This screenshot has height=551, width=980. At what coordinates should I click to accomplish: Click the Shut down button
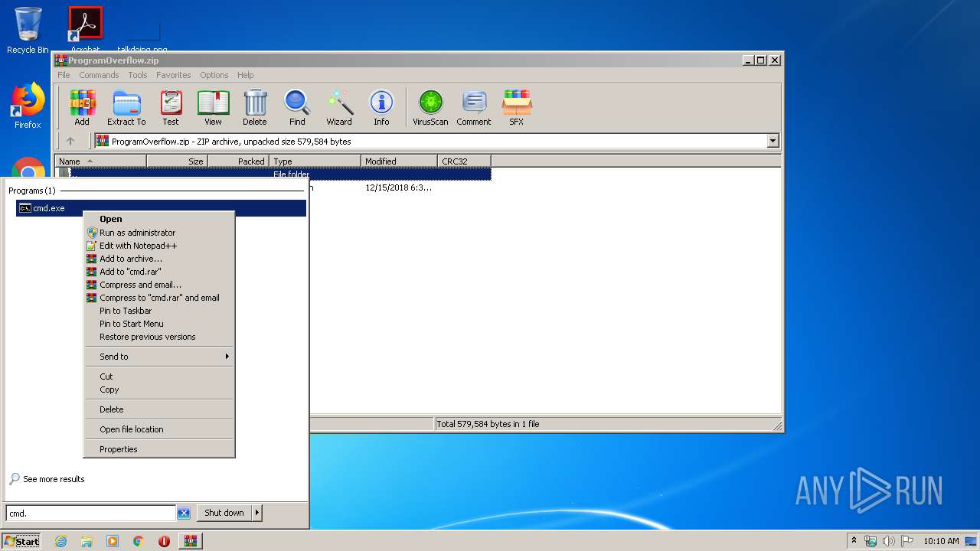(x=224, y=513)
